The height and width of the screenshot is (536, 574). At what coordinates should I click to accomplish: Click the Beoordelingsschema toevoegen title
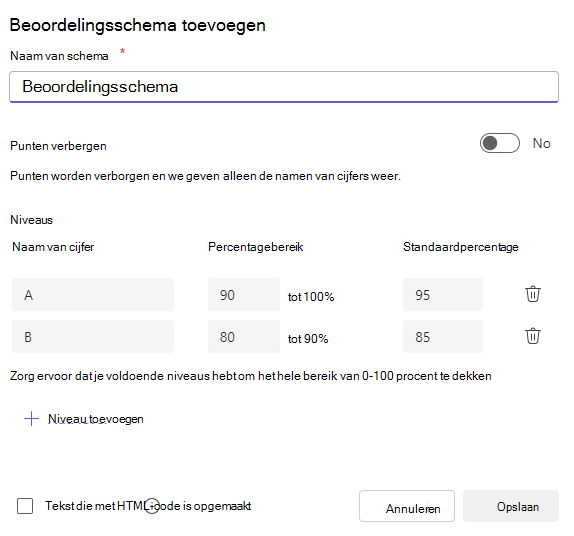[x=138, y=25]
